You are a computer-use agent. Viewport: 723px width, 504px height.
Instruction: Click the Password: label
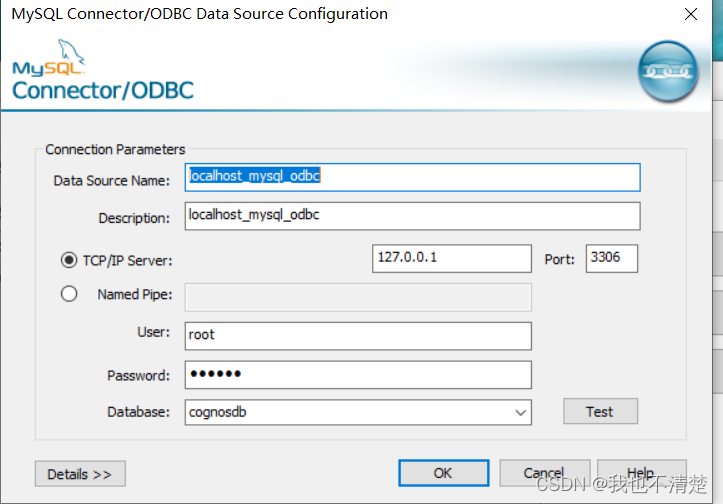(x=138, y=376)
